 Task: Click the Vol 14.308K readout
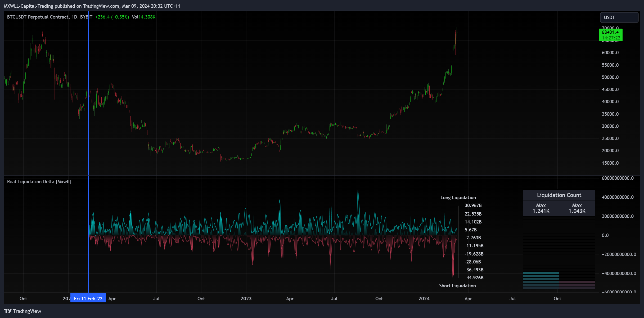point(143,17)
